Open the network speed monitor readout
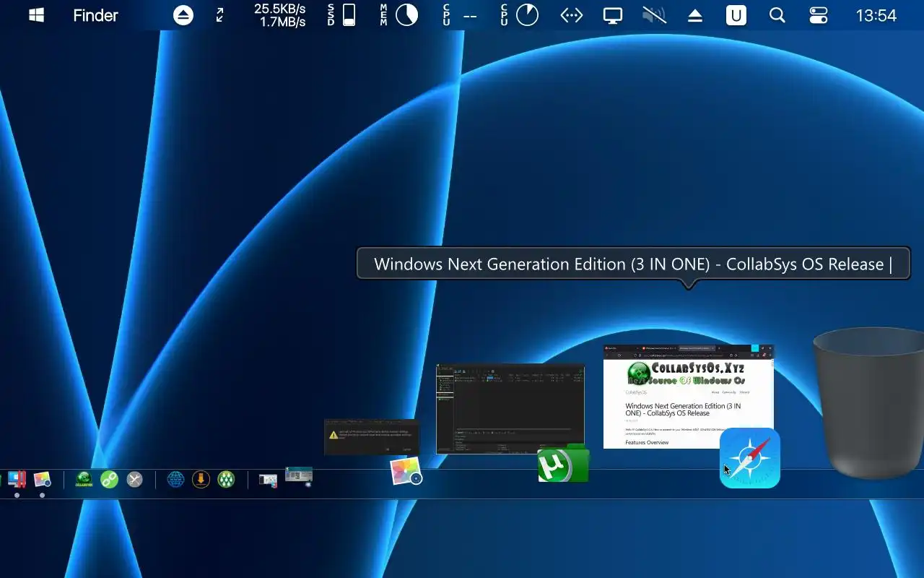The width and height of the screenshot is (924, 578). point(280,15)
